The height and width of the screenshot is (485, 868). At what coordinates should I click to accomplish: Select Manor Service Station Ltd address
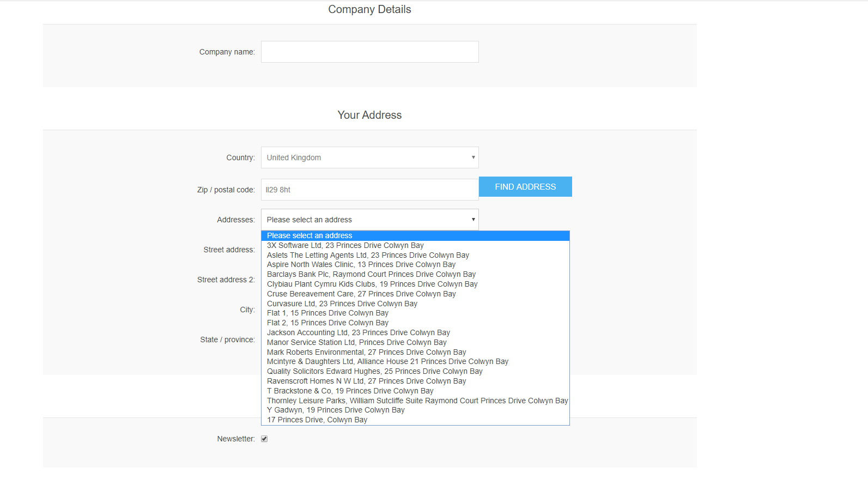415,342
